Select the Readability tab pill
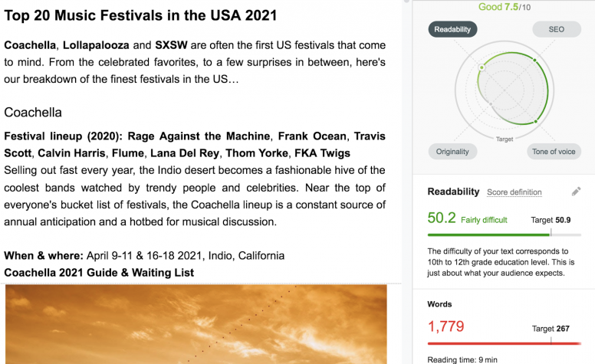 (452, 29)
